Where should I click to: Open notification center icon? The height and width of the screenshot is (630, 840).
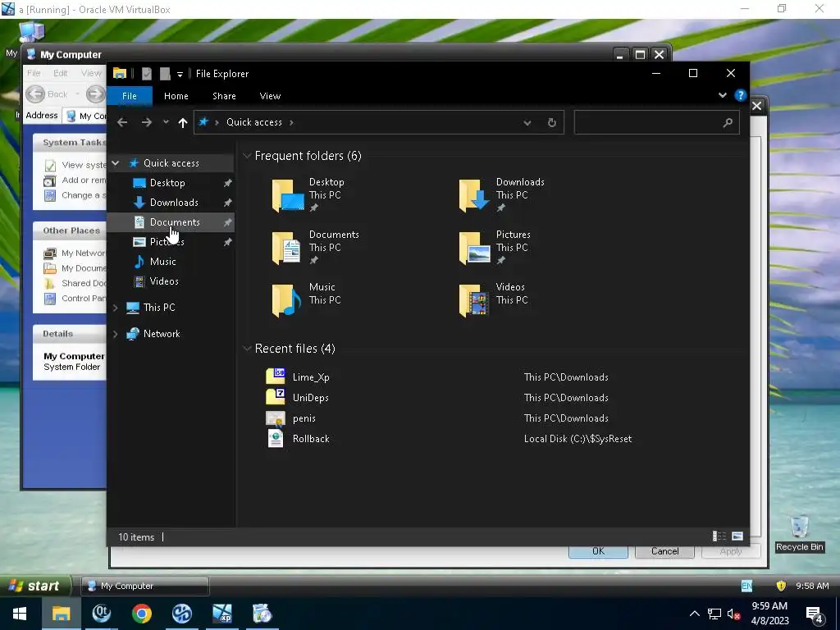(x=815, y=614)
